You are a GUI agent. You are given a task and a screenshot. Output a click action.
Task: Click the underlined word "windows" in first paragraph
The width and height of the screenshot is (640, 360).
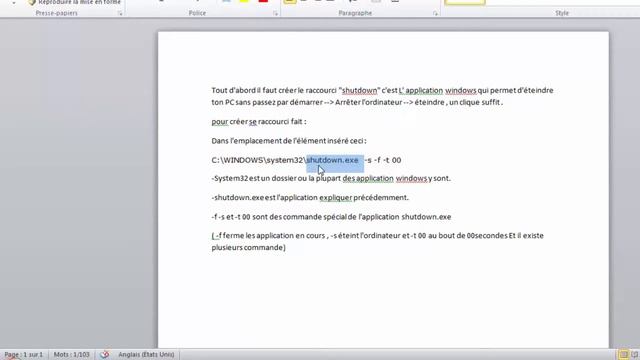[461, 90]
